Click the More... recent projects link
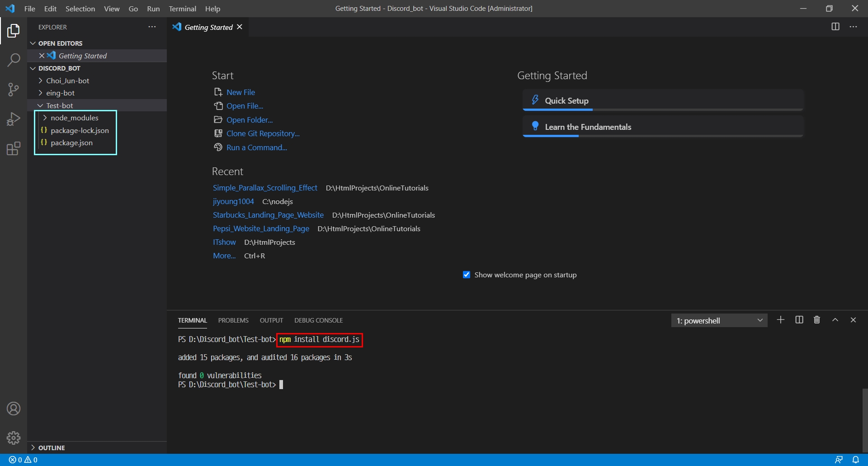This screenshot has width=868, height=466. tap(224, 256)
